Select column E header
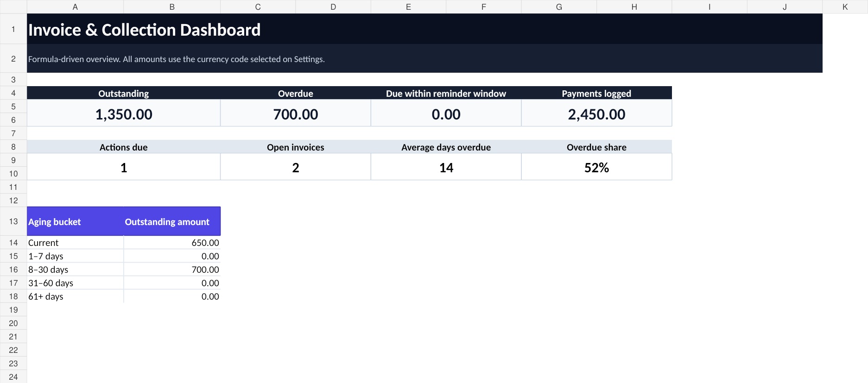868x383 pixels. pyautogui.click(x=408, y=7)
